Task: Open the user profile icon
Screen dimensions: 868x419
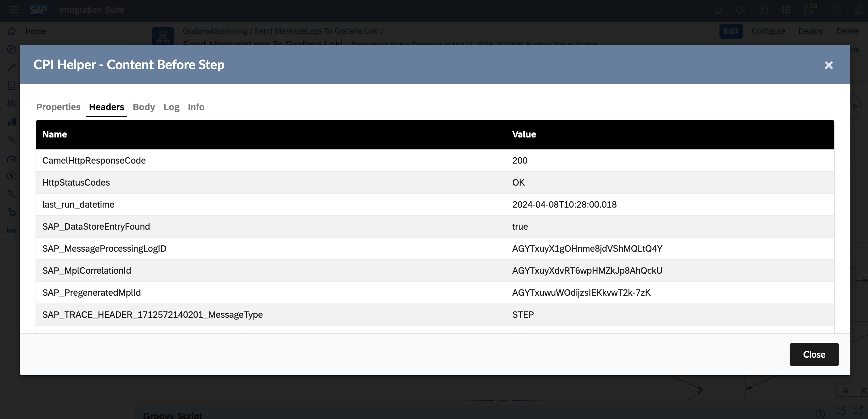Action: coord(858,10)
